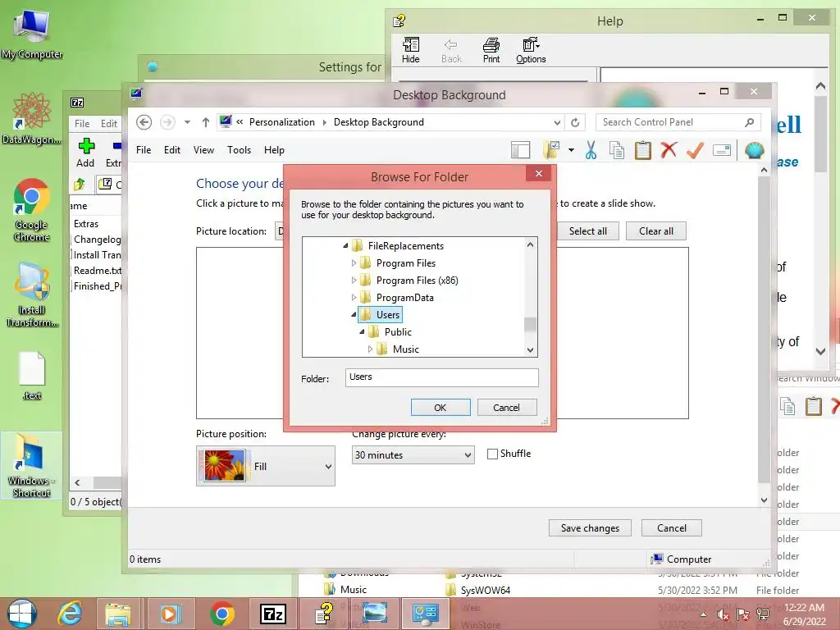Click the shell icon at toolbar right end
Screen dimensions: 840x630
coord(755,151)
